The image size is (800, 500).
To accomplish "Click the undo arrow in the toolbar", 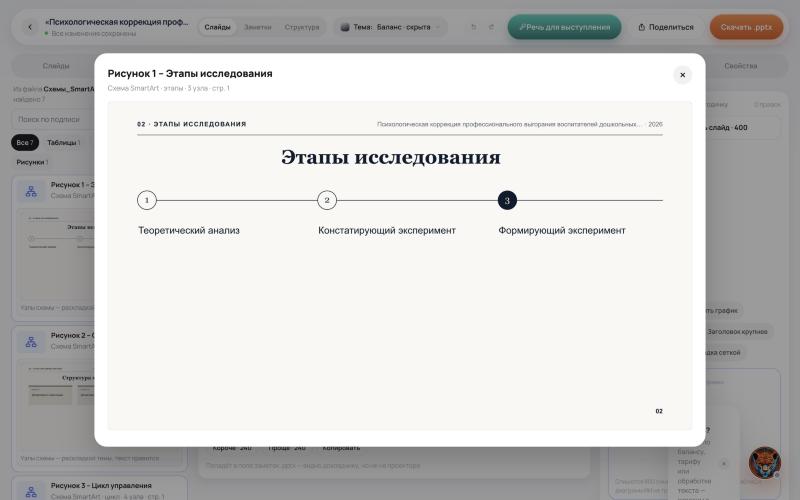I will coord(473,27).
